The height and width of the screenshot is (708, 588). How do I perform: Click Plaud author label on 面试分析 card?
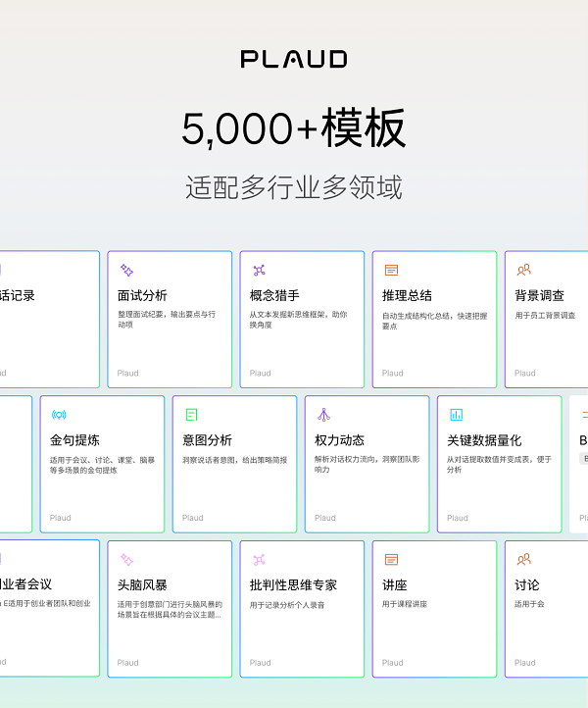tap(127, 373)
